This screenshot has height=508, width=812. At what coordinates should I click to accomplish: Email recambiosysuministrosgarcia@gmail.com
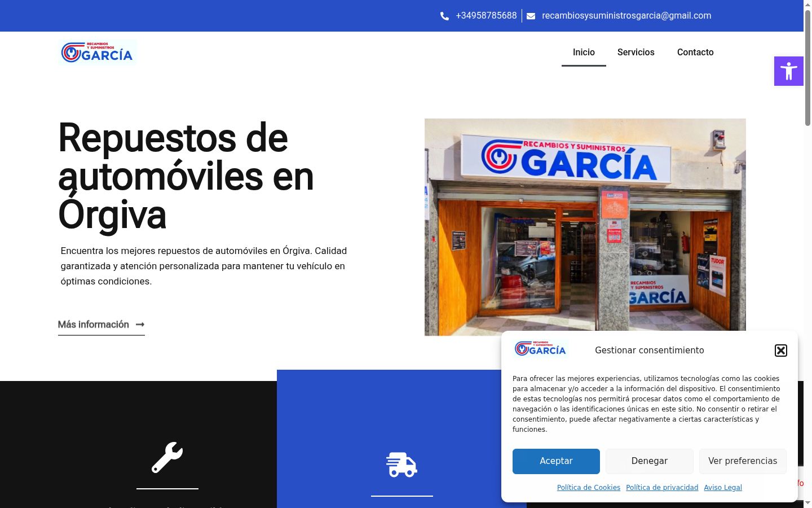pyautogui.click(x=626, y=16)
